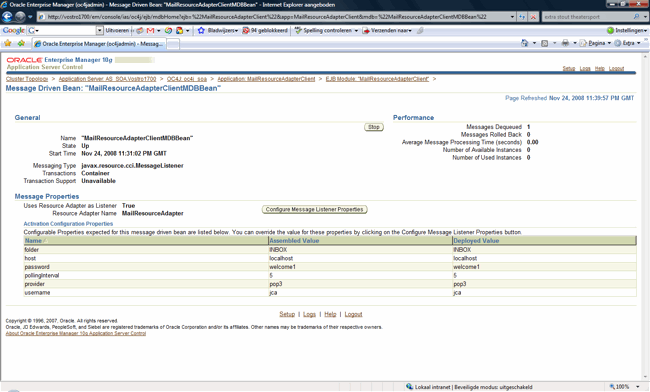Viewport: 650px width, 392px height.
Task: Click the footer Logs link
Action: point(309,315)
